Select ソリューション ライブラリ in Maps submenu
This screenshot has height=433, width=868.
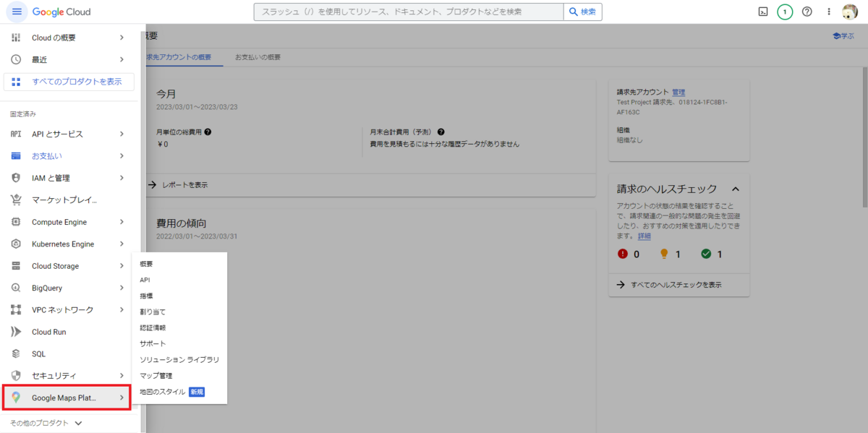point(179,359)
